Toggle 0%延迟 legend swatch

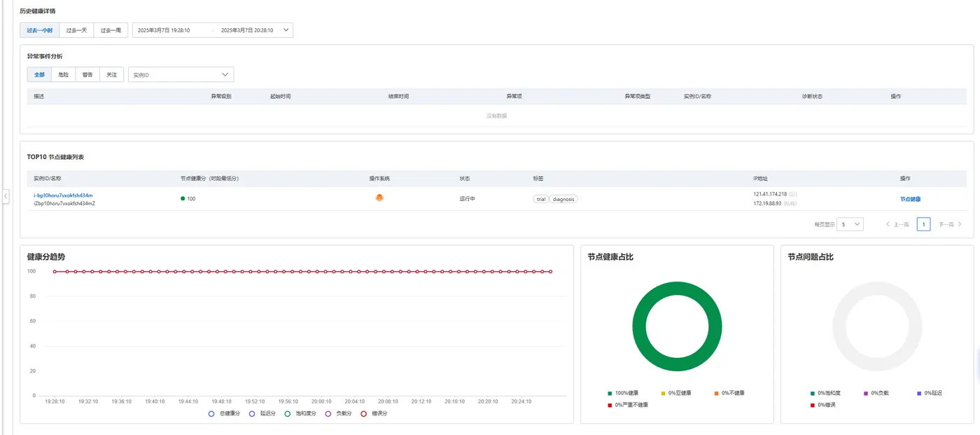point(918,393)
